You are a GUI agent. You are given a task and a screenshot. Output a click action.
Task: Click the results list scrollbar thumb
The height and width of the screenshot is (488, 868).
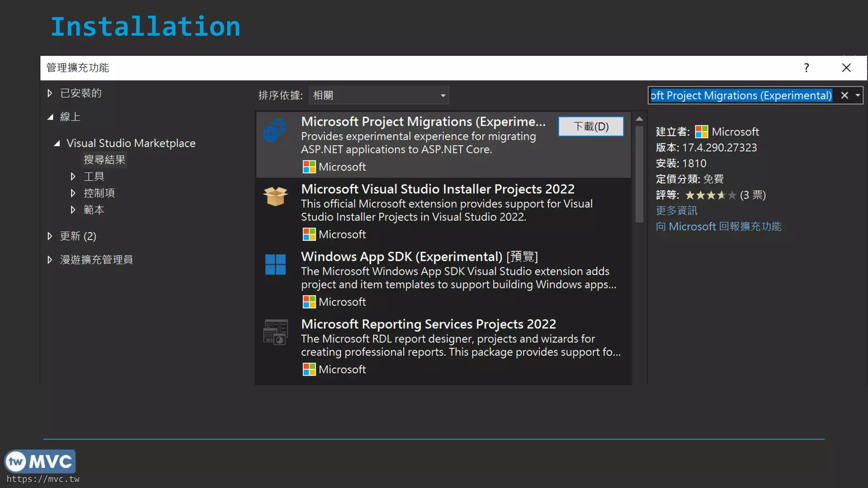click(x=639, y=174)
